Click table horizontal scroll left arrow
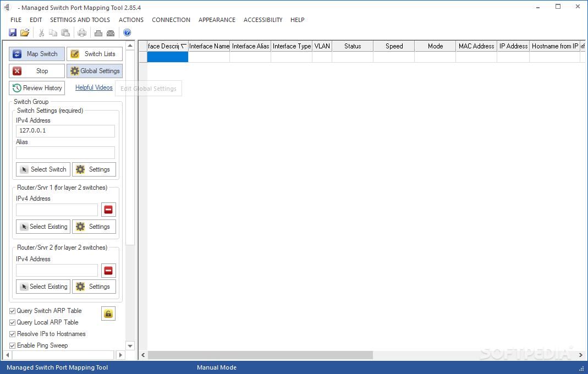 pyautogui.click(x=143, y=355)
